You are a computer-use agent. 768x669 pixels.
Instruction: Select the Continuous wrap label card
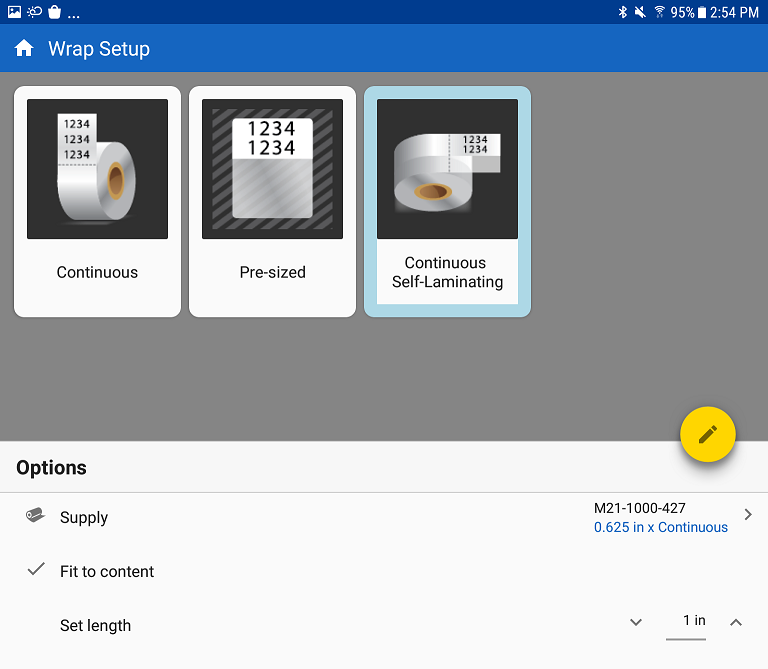coord(97,202)
